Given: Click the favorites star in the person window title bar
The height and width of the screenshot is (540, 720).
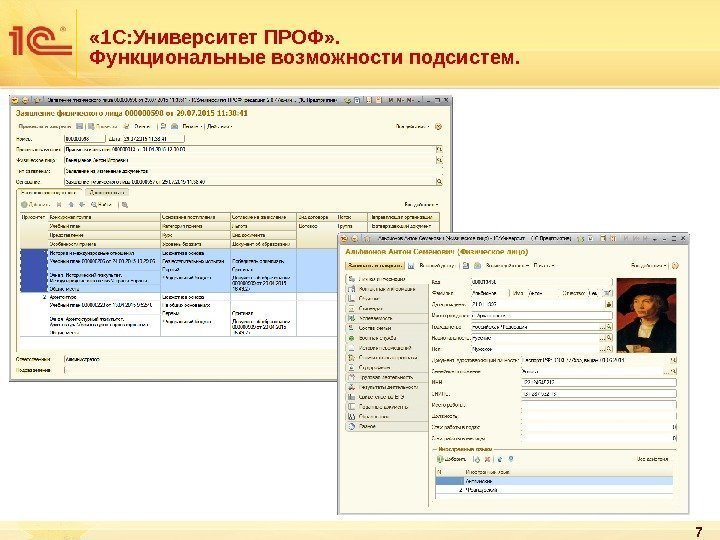Looking at the screenshot, I should [367, 238].
